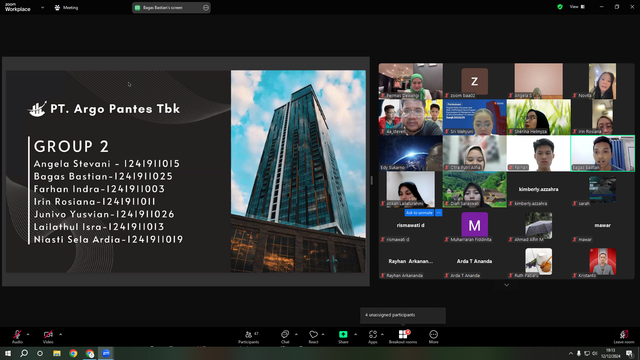Select the Sri Wahyuni video tile
640x360 pixels.
[x=474, y=117]
